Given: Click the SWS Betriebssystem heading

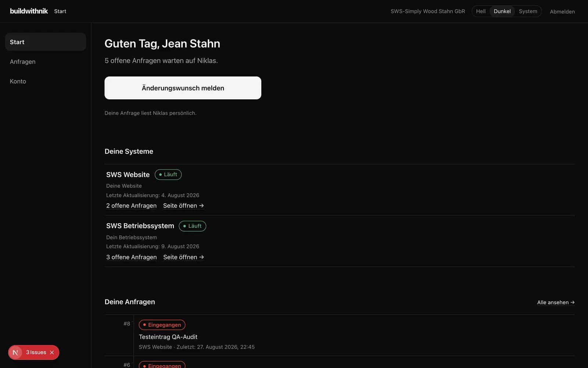Looking at the screenshot, I should pyautogui.click(x=140, y=226).
